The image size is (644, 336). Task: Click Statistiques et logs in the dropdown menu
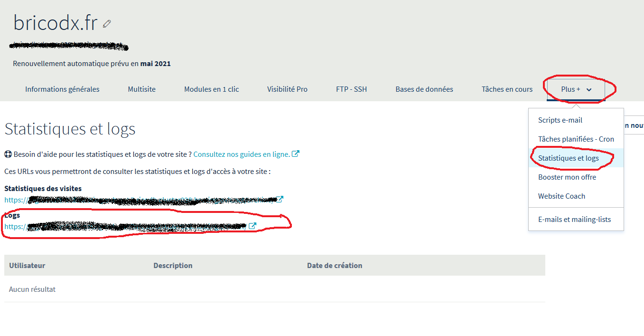(568, 158)
